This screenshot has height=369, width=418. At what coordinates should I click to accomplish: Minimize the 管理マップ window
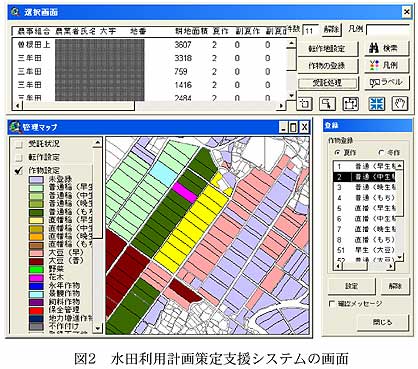pos(283,127)
